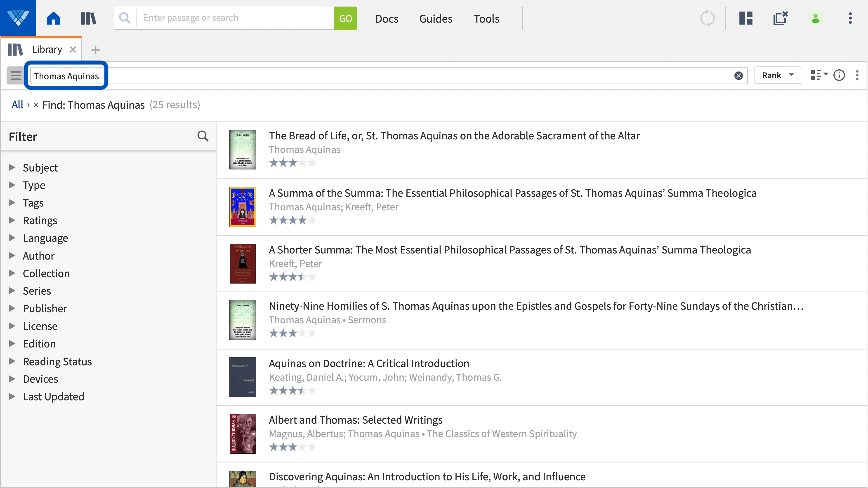868x488 pixels.
Task: Open the Library icon in top toolbar
Action: tap(88, 18)
